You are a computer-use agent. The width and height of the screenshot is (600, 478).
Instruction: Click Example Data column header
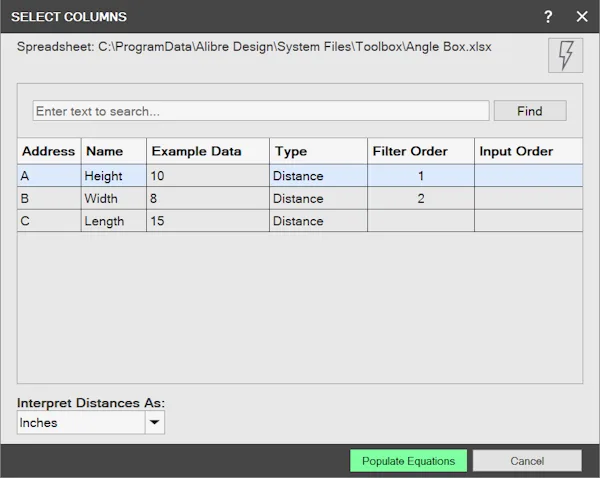208,151
